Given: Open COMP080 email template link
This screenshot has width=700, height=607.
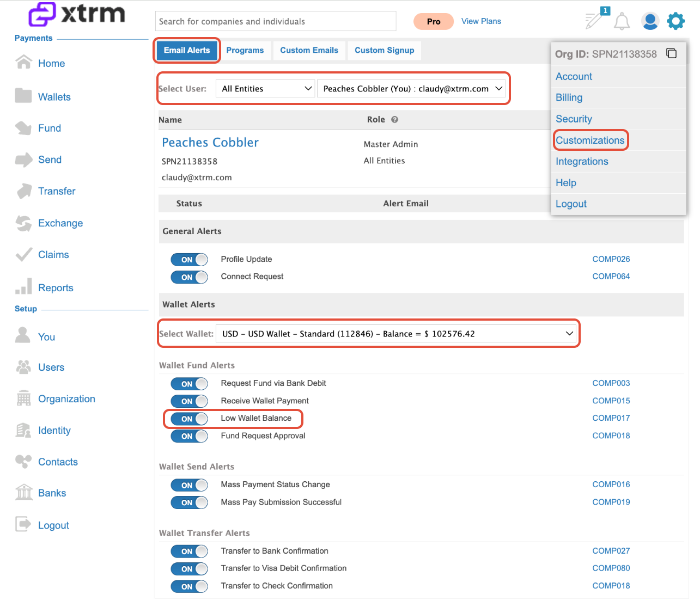Looking at the screenshot, I should [x=611, y=568].
